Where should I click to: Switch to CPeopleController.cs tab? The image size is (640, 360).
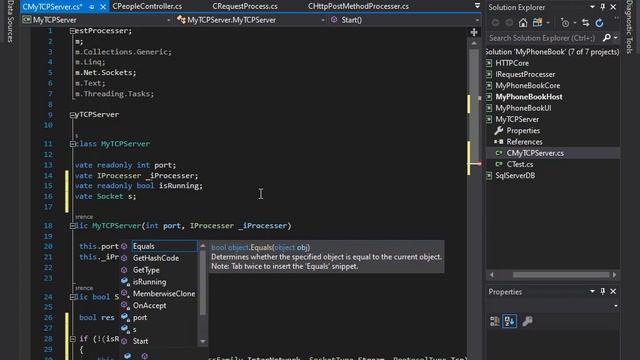pyautogui.click(x=147, y=6)
